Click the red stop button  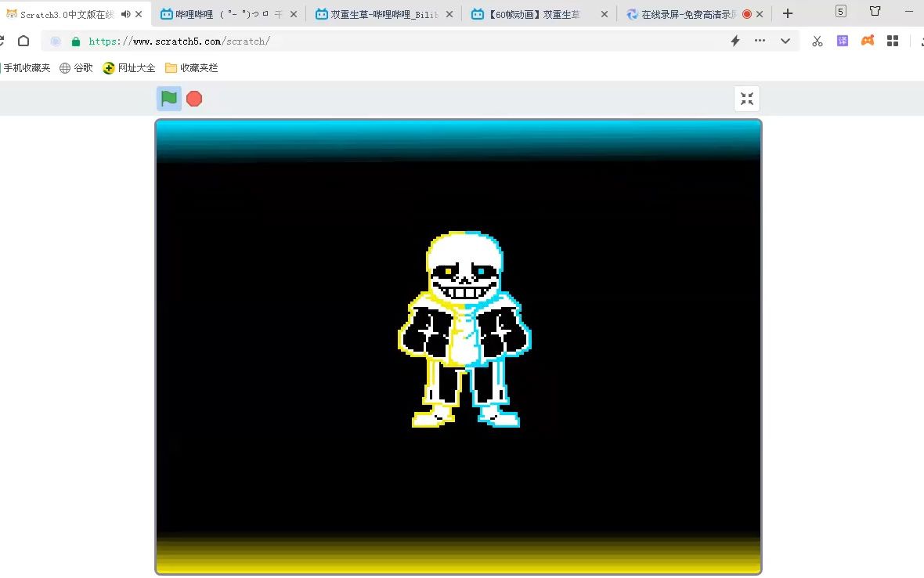point(194,99)
